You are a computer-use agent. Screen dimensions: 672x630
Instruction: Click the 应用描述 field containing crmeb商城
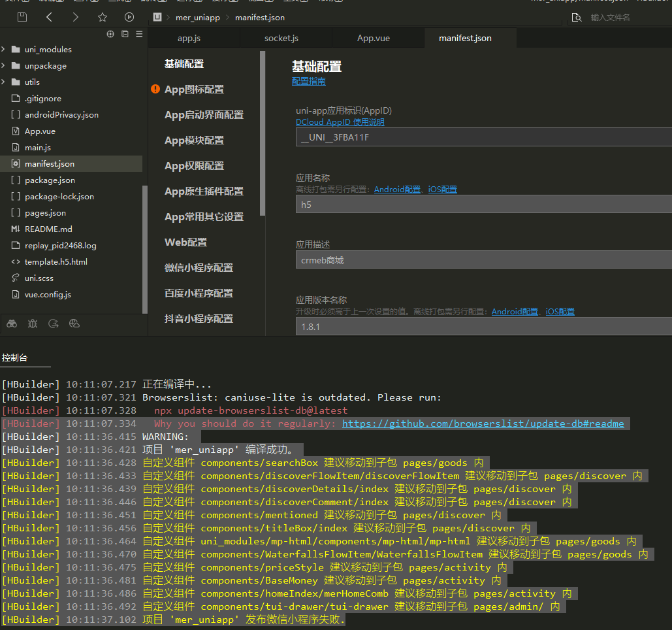pos(484,260)
